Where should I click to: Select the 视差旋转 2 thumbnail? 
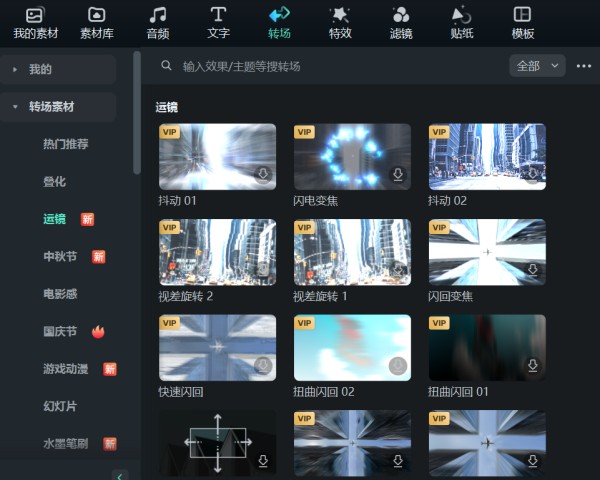[x=217, y=252]
